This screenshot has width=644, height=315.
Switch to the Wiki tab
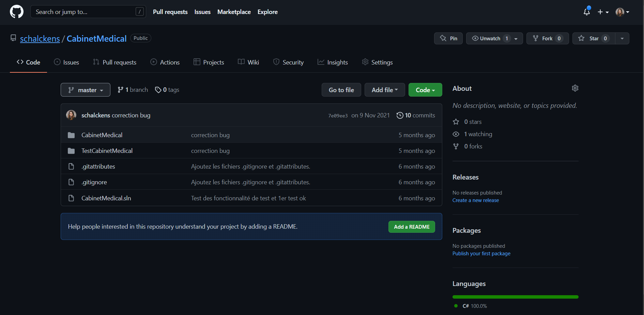click(248, 62)
